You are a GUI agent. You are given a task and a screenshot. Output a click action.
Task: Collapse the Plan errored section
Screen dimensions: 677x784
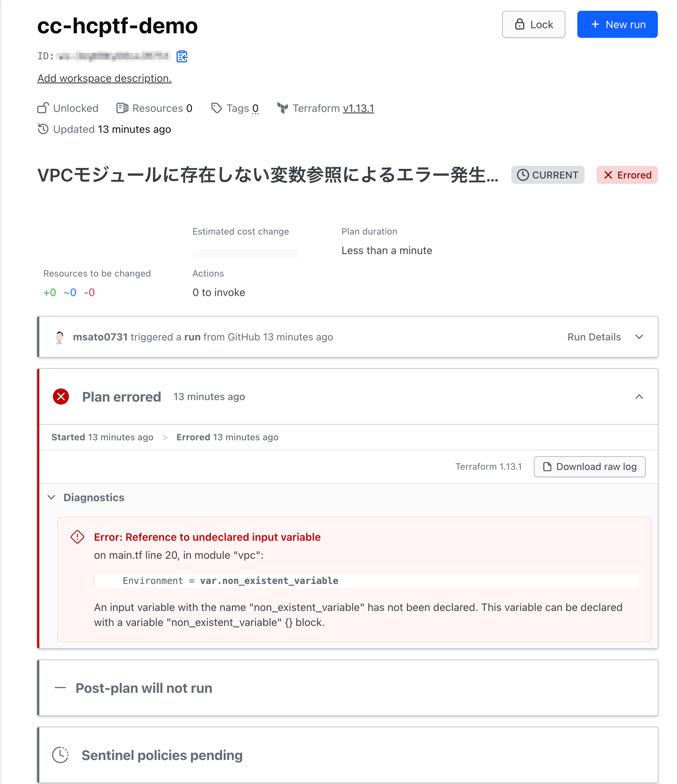639,396
